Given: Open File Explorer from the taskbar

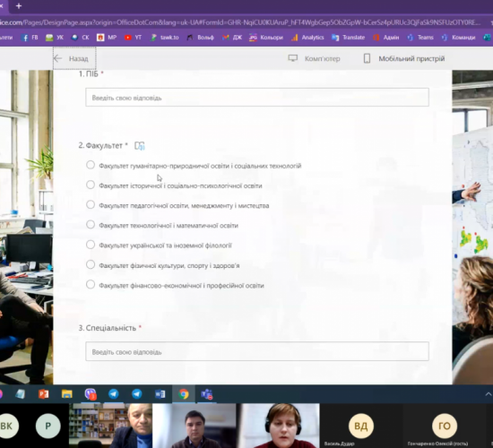Looking at the screenshot, I should click(66, 393).
